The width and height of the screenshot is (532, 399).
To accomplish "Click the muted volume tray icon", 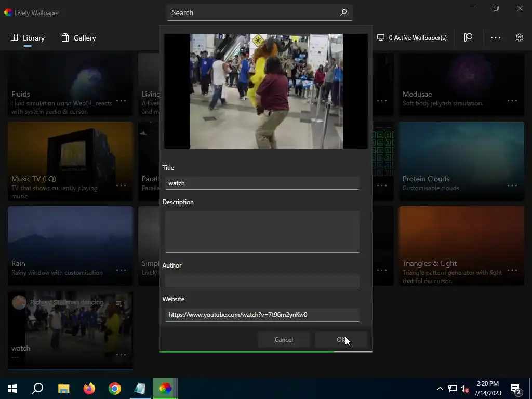I will tap(464, 389).
